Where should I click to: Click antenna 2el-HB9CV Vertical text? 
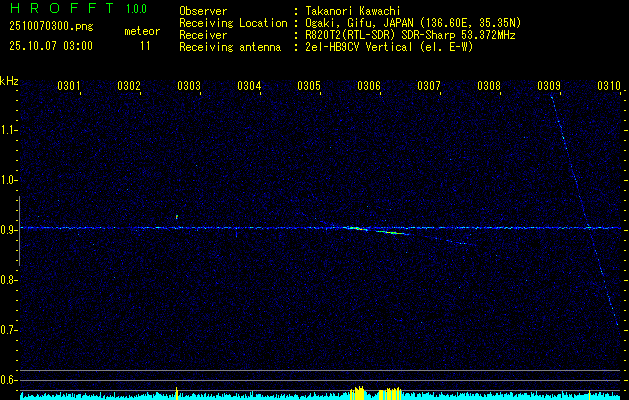[x=389, y=47]
